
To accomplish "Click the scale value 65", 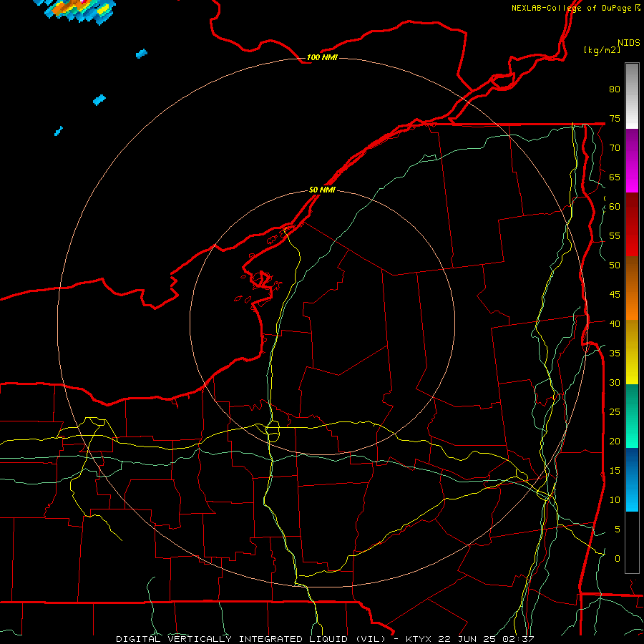I will point(615,177).
